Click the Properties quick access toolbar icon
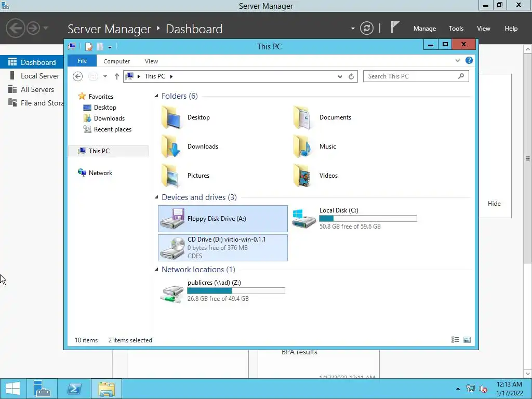The image size is (532, 399). coord(88,46)
